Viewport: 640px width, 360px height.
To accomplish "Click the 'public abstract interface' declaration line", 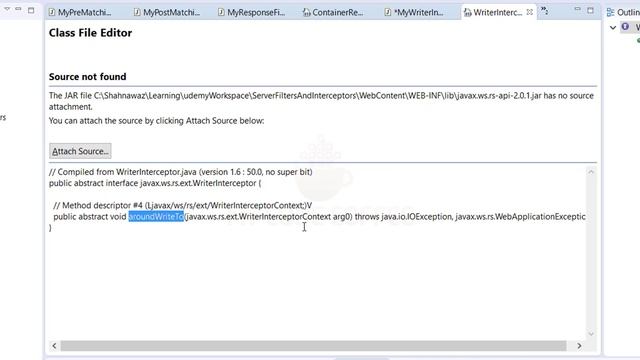I will [155, 183].
